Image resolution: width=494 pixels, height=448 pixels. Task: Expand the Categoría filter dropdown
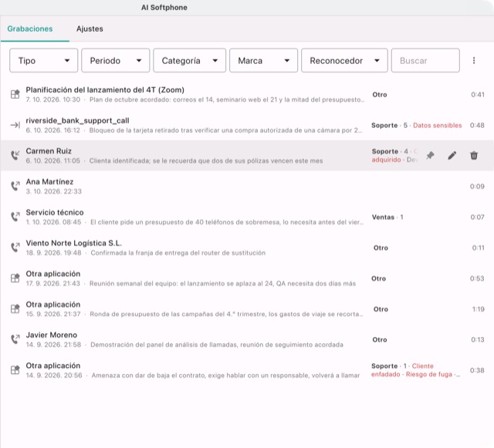(x=189, y=60)
